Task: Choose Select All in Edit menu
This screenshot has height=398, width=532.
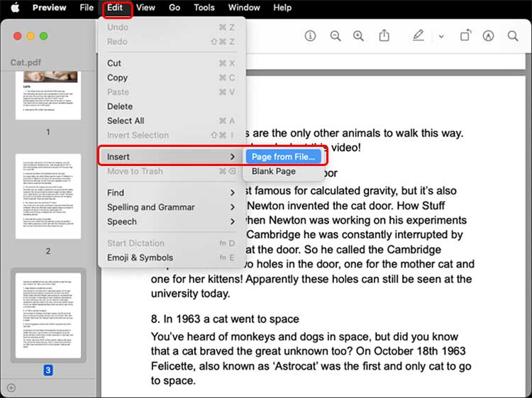Action: [172, 121]
